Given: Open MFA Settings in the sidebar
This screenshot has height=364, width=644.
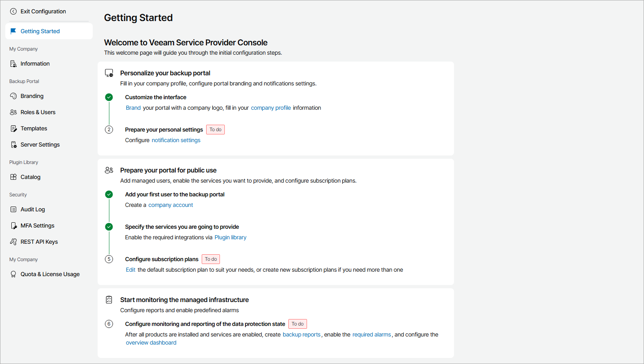Looking at the screenshot, I should pyautogui.click(x=37, y=226).
